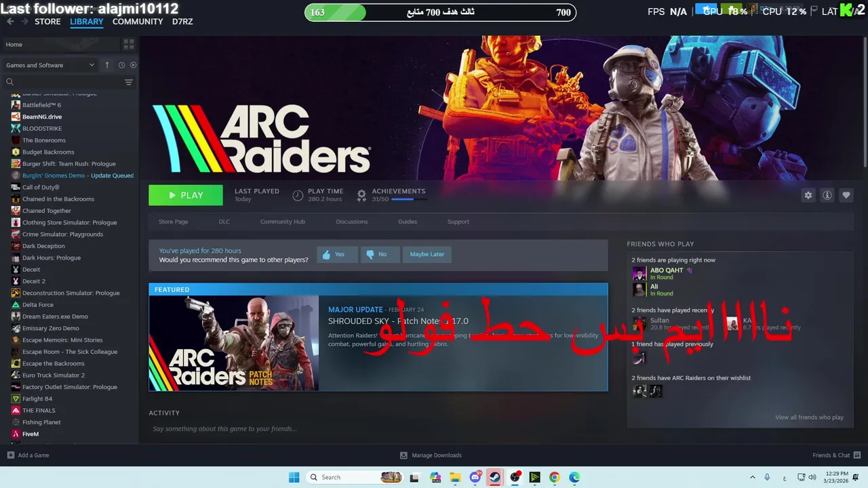
Task: Click the sort ascending arrow icon
Action: (x=106, y=65)
